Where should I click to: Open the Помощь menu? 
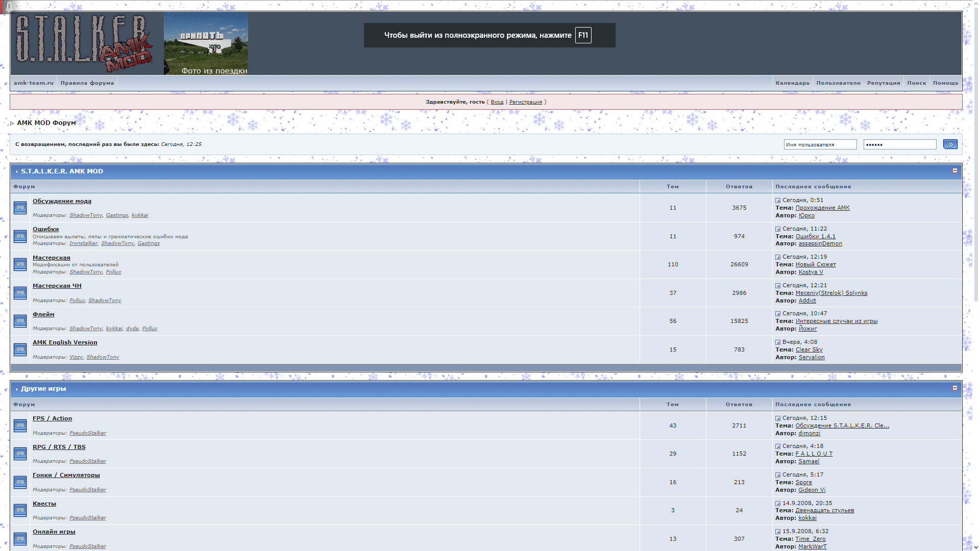[945, 83]
